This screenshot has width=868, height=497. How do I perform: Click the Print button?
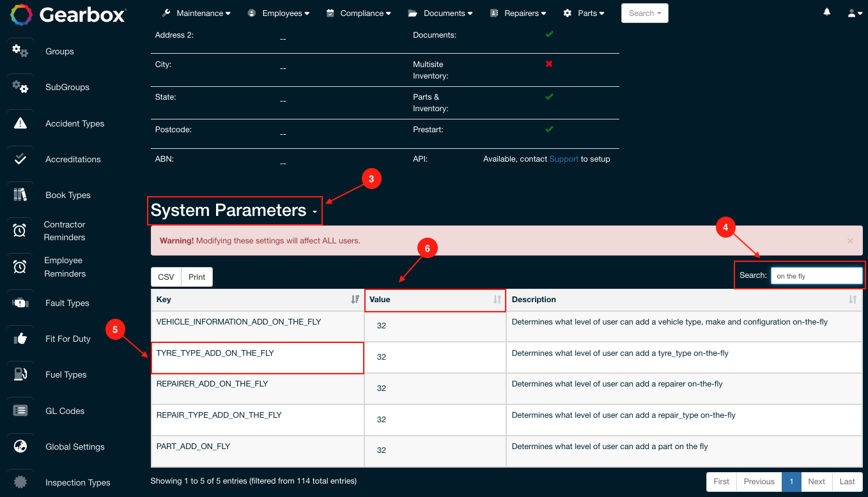[x=197, y=277]
